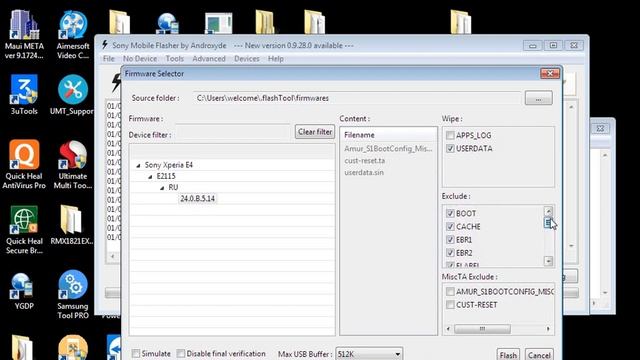Select Amur_S1BootConfig_Mis file in Content
The width and height of the screenshot is (640, 360).
pyautogui.click(x=388, y=149)
